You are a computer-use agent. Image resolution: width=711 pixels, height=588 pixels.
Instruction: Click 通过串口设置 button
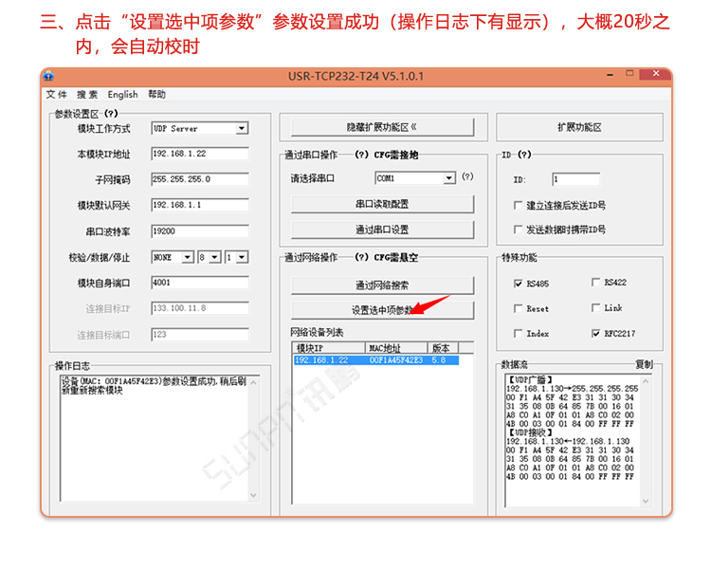[382, 230]
